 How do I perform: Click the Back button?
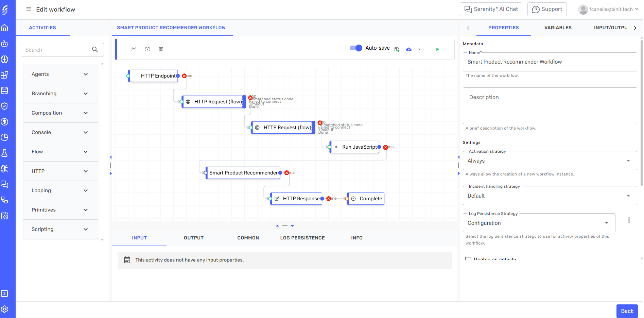[627, 311]
